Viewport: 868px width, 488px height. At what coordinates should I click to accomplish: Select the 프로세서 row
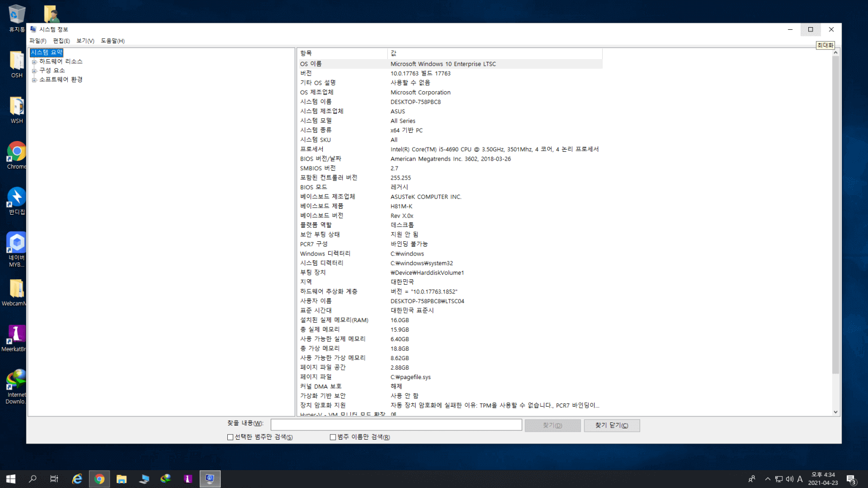tap(450, 149)
